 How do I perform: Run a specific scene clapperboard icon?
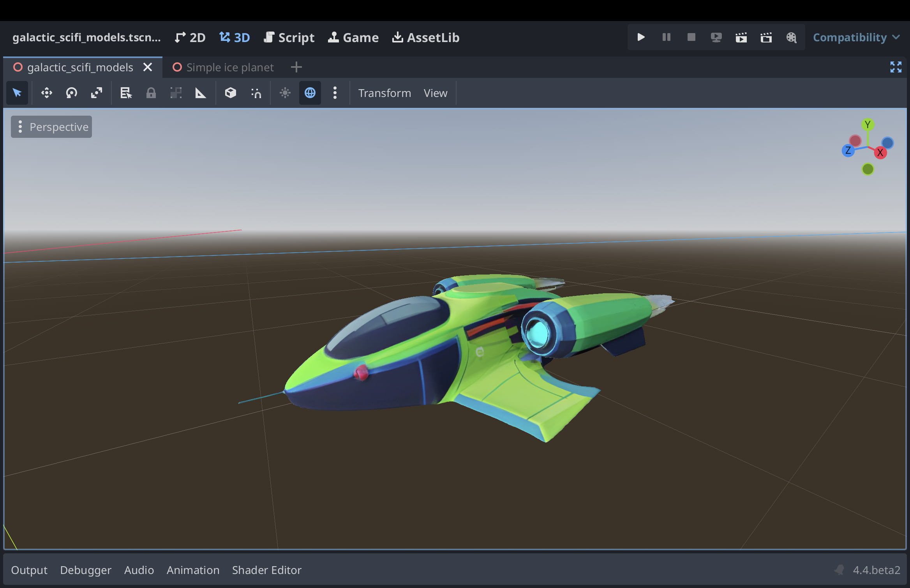coord(766,37)
